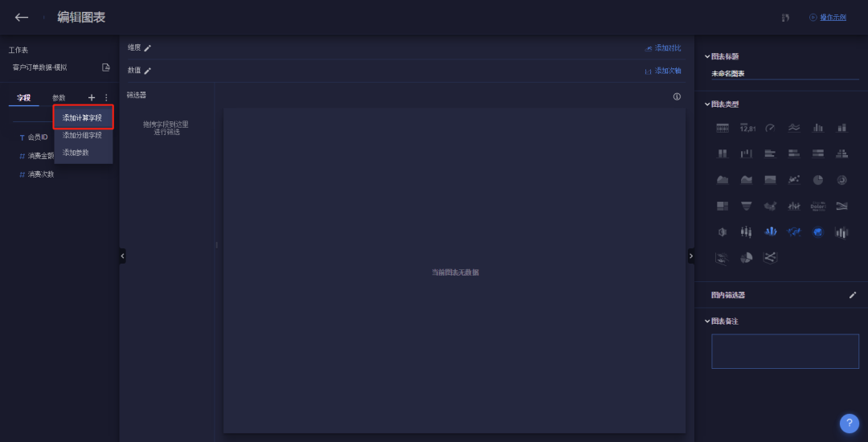This screenshot has height=442, width=868.
Task: Select the KPI number card chart type
Action: point(747,128)
